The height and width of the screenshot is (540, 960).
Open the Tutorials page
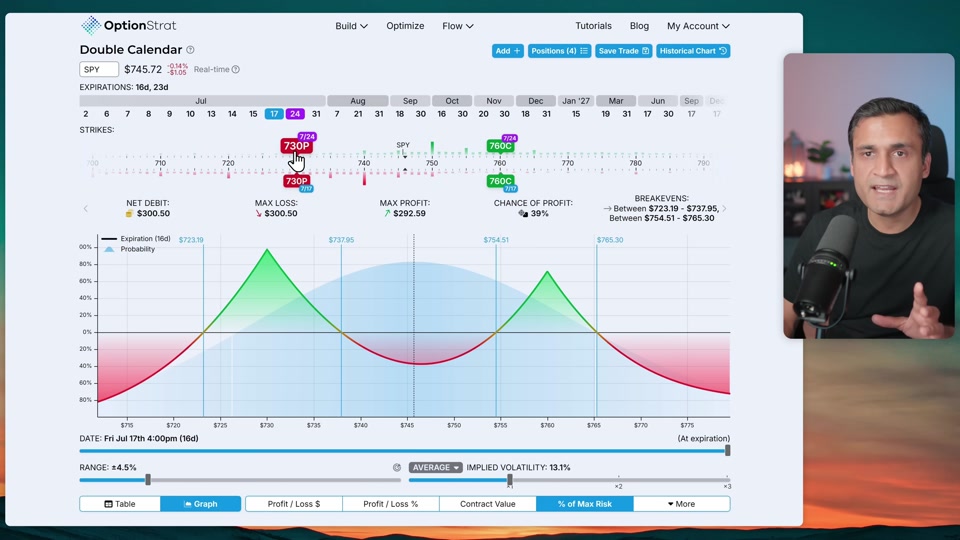pyautogui.click(x=593, y=26)
